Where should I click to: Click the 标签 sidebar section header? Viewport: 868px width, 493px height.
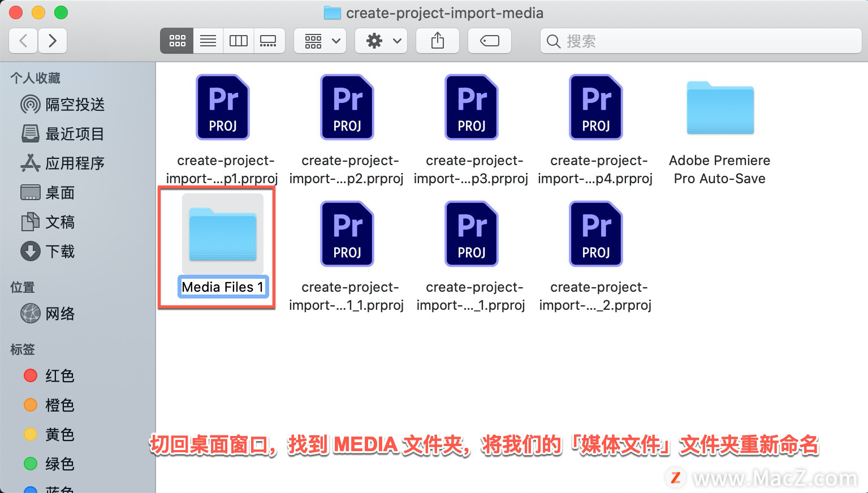click(x=23, y=349)
